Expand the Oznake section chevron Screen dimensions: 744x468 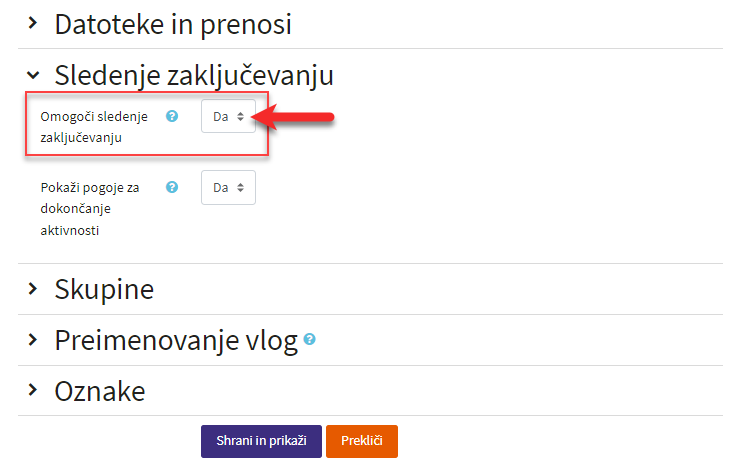32,390
